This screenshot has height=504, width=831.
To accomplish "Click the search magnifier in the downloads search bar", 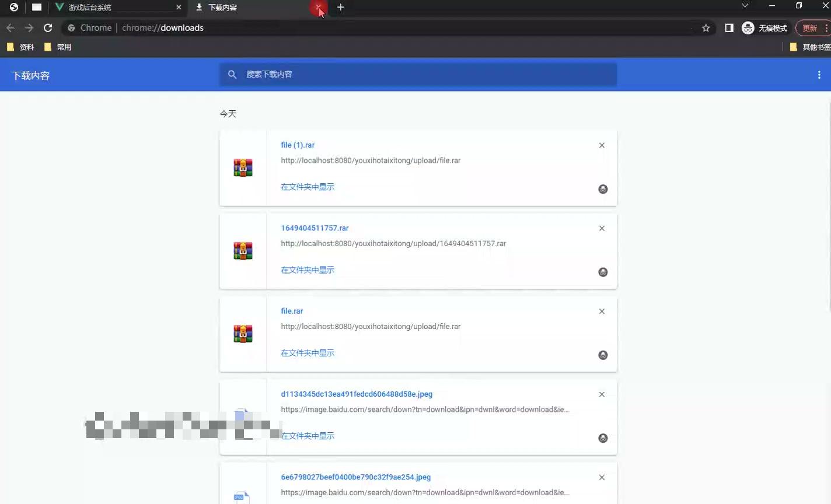I will (x=232, y=74).
